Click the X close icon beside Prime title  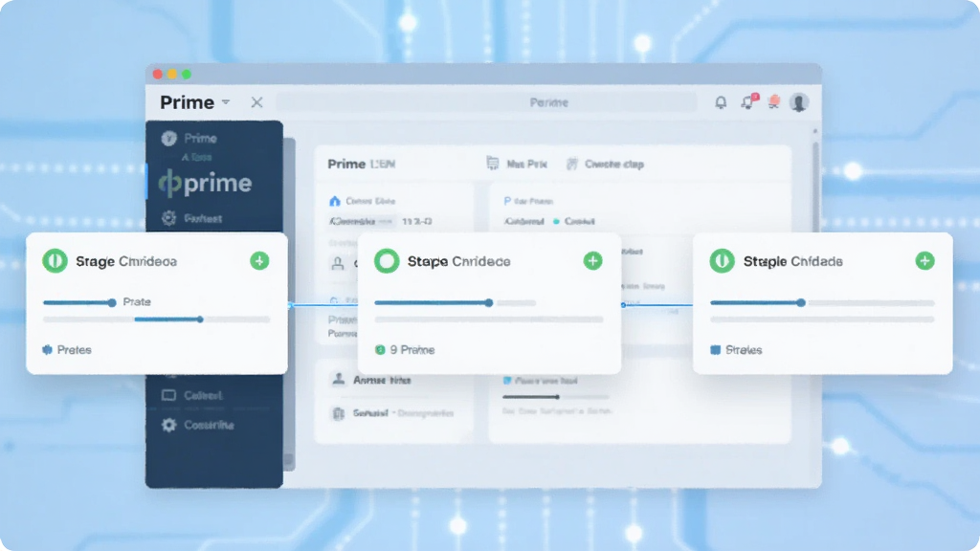coord(256,101)
